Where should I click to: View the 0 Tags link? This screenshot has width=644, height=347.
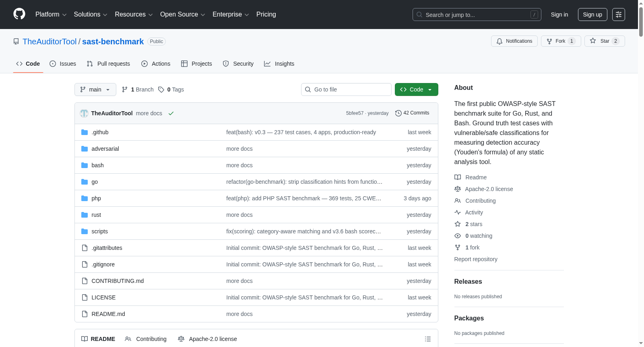(171, 89)
